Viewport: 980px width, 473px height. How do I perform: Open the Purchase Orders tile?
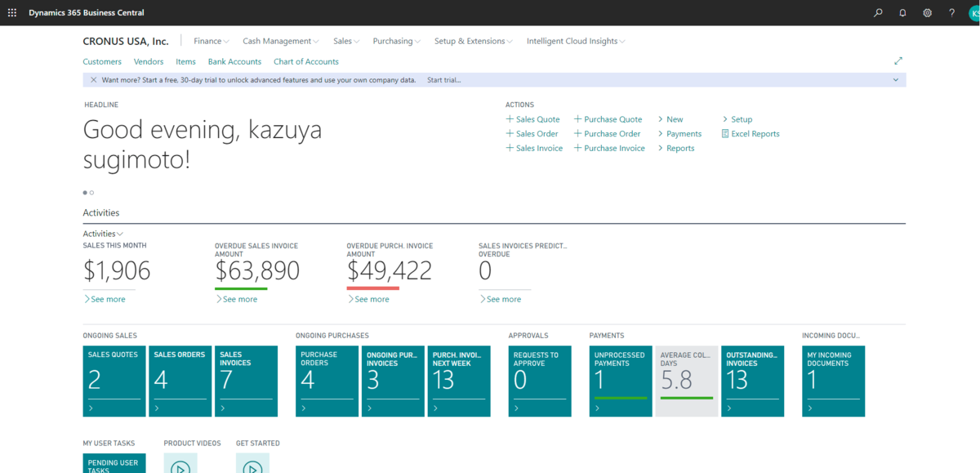click(x=327, y=382)
